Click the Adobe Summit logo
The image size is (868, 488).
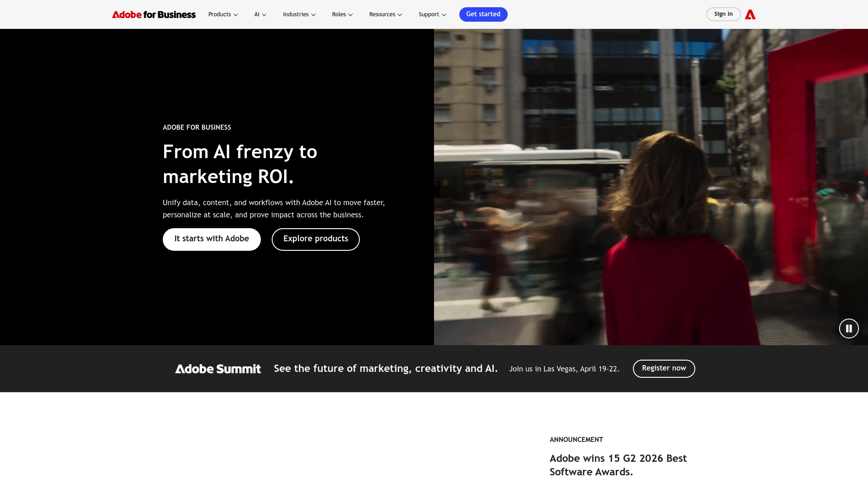coord(218,369)
